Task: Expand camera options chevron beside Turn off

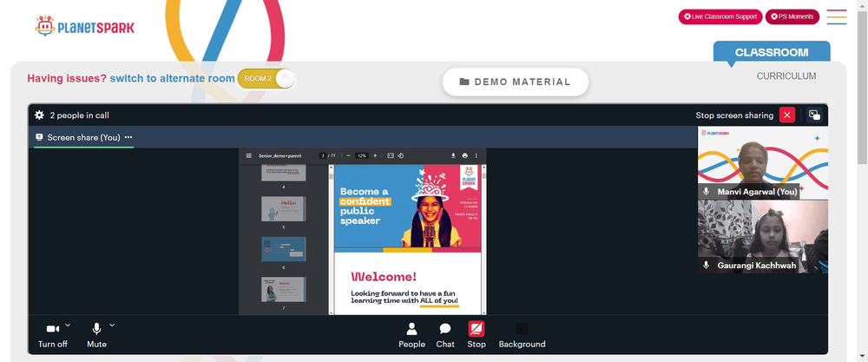Action: [68, 325]
